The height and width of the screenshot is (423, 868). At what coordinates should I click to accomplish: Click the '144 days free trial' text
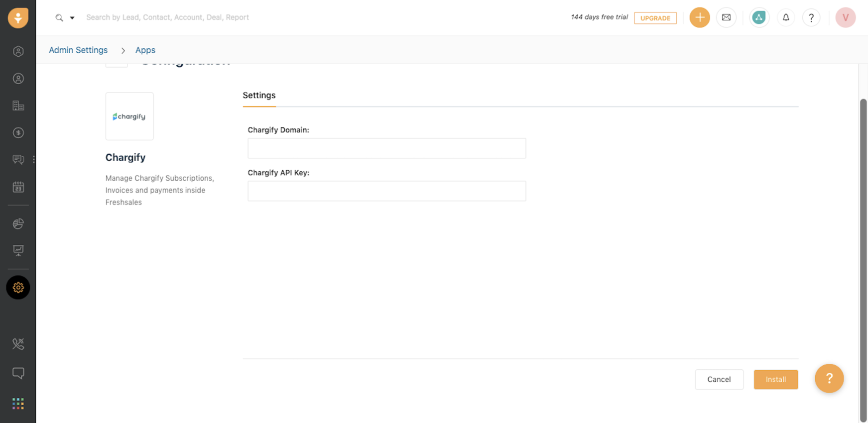coord(599,17)
